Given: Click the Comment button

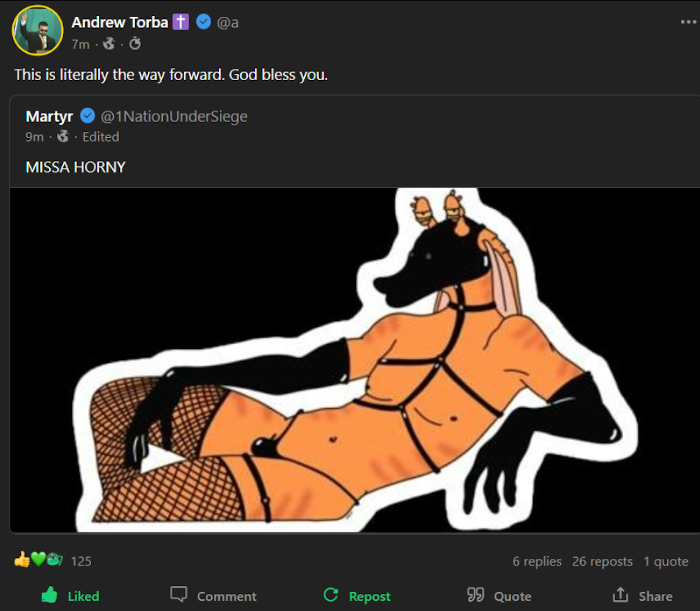Looking at the screenshot, I should [213, 596].
